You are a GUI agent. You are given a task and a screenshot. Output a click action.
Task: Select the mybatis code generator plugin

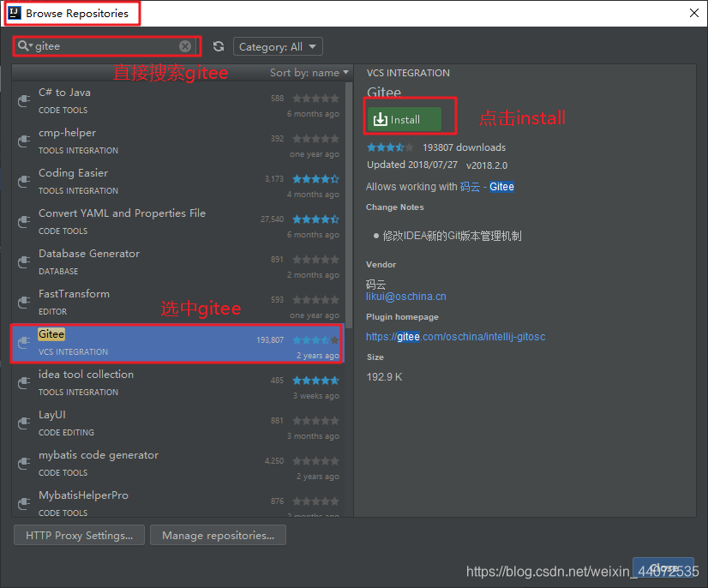point(178,464)
